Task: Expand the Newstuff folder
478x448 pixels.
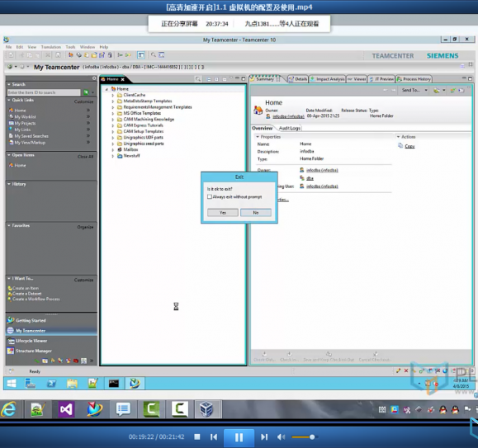Action: click(113, 156)
